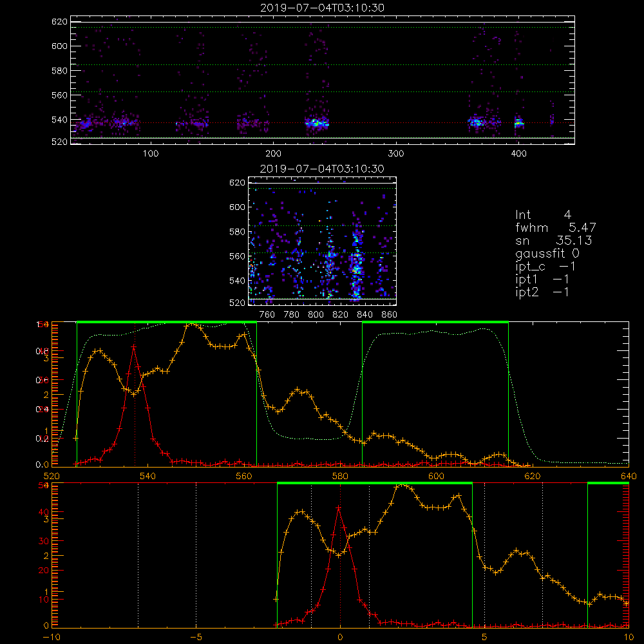The width and height of the screenshot is (644, 644).
Task: Click the 'Int 4' readout
Action: (x=544, y=215)
